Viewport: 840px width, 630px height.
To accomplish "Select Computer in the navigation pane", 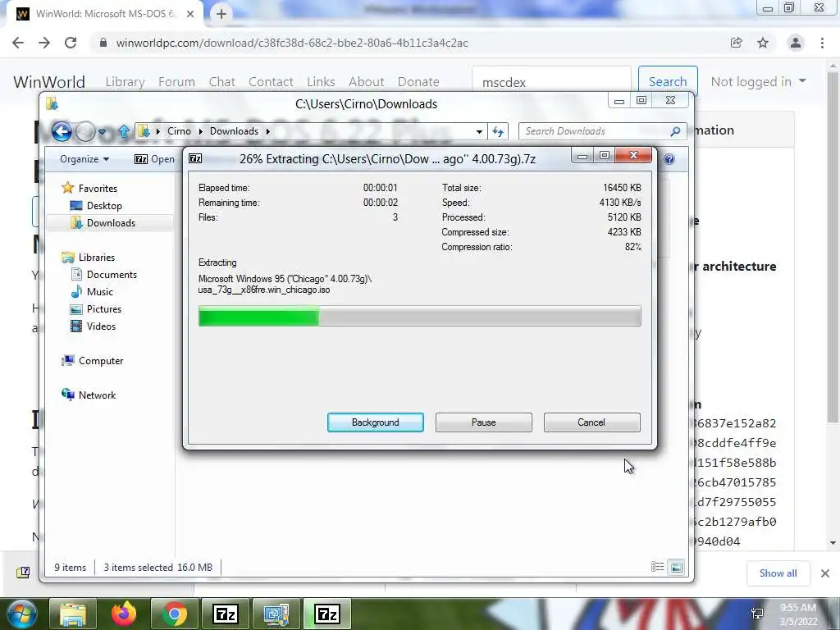I will coord(101,361).
